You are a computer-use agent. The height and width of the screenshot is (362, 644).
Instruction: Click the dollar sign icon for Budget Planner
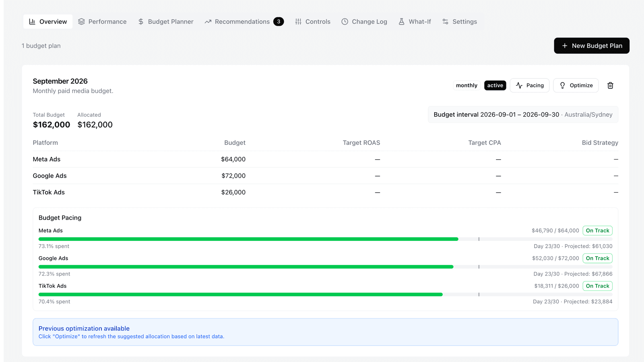pyautogui.click(x=141, y=21)
